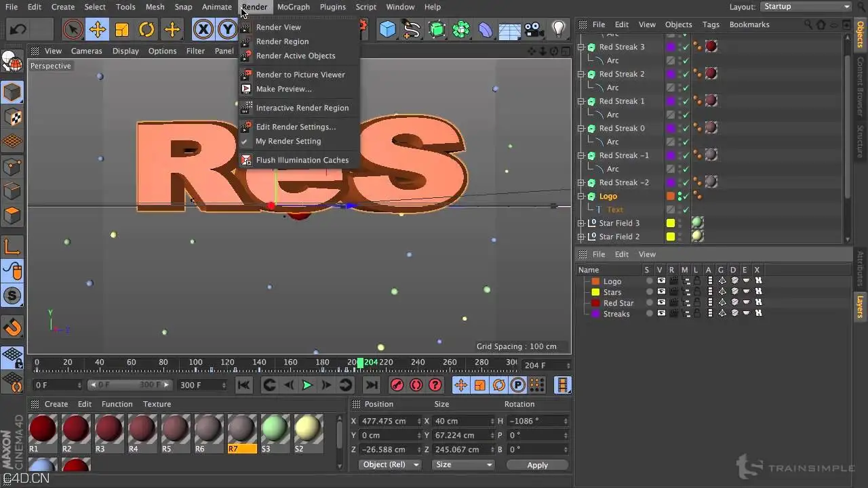The height and width of the screenshot is (488, 868).
Task: Toggle Red Star layer visibility eye
Action: [661, 303]
